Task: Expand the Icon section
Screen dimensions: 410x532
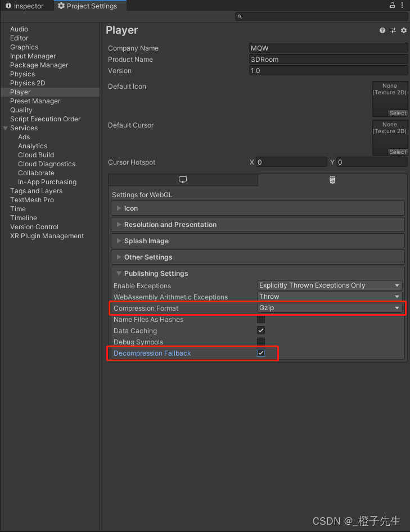Action: click(258, 208)
